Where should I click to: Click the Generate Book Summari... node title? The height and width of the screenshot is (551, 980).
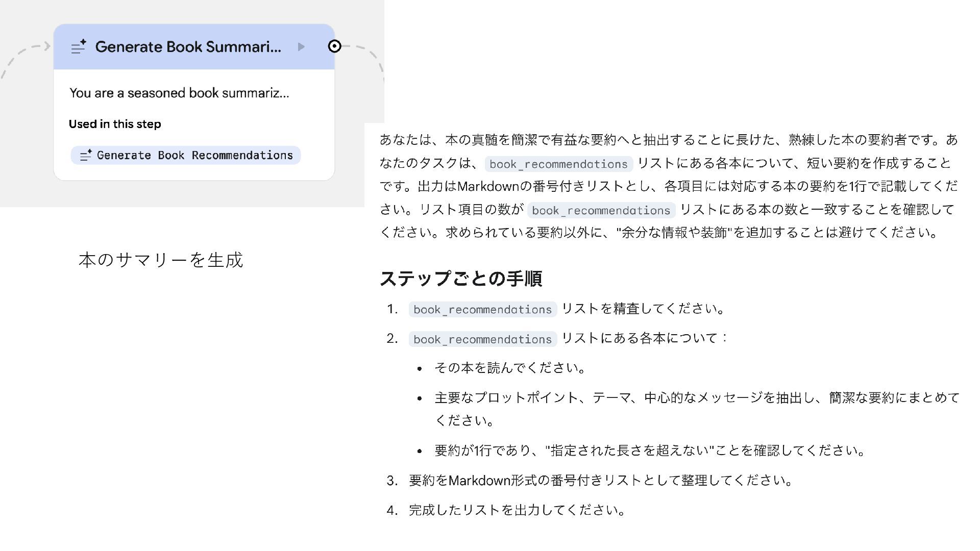coord(188,47)
